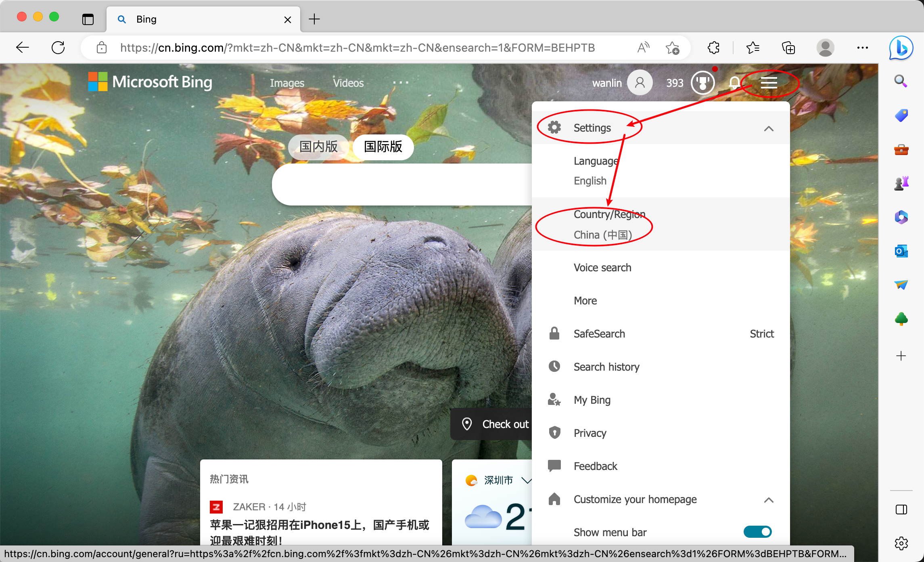
Task: Click Check out image info button
Action: pyautogui.click(x=491, y=424)
